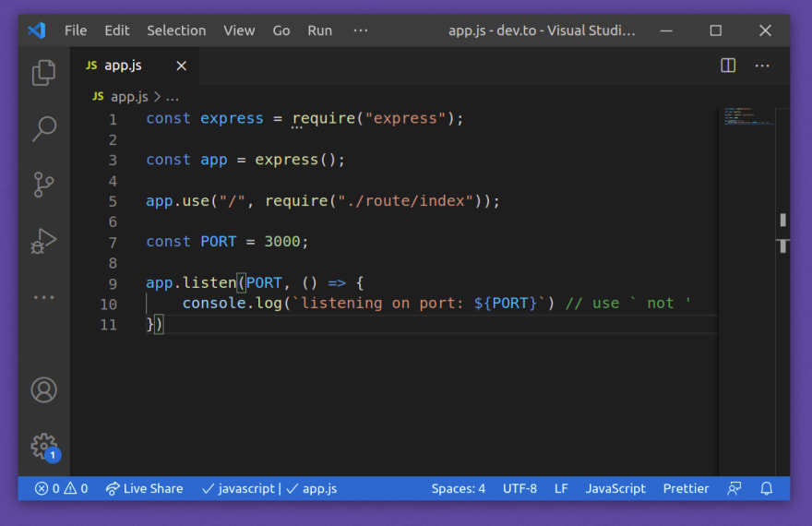Click "const app" declaration on line 3
812x526 pixels.
(x=186, y=160)
